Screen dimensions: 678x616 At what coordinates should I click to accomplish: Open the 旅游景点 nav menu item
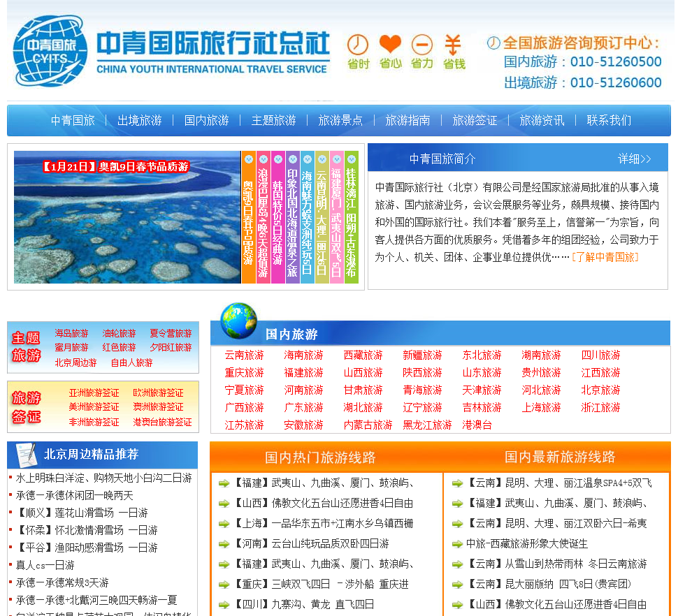pos(340,121)
